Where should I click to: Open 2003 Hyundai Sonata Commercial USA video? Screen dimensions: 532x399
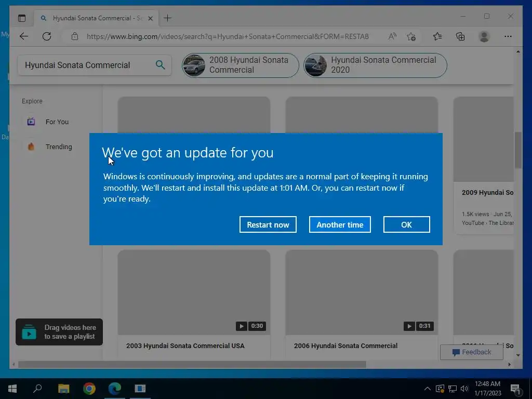coord(185,345)
